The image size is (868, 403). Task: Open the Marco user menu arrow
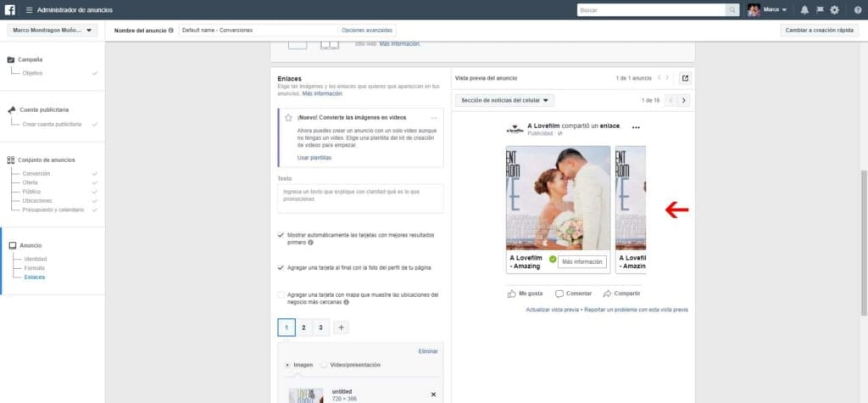click(x=784, y=10)
